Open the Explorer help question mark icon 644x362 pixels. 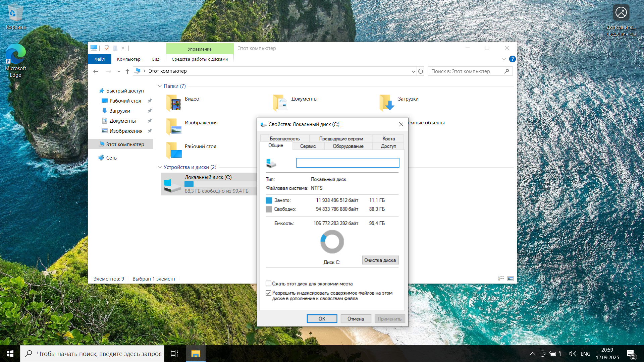point(512,59)
